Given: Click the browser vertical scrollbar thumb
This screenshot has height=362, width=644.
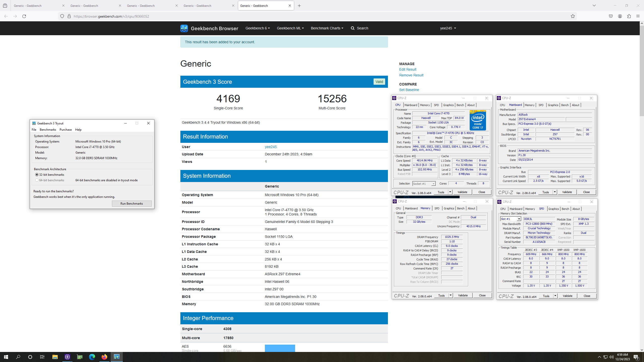Looking at the screenshot, I should click(x=642, y=70).
